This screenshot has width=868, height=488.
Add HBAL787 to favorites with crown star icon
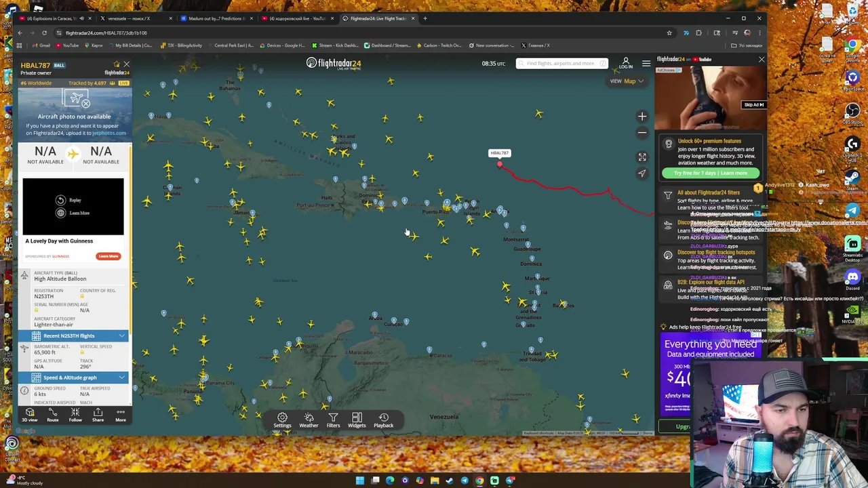click(x=117, y=65)
